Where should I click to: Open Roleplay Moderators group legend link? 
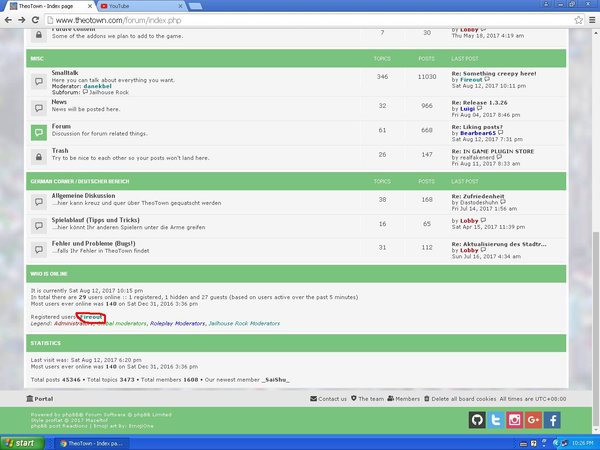(178, 323)
